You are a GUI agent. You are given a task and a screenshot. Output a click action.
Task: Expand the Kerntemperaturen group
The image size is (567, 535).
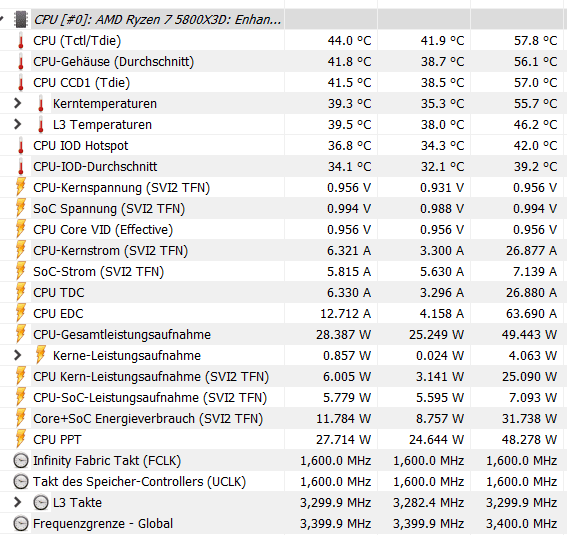tap(17, 103)
